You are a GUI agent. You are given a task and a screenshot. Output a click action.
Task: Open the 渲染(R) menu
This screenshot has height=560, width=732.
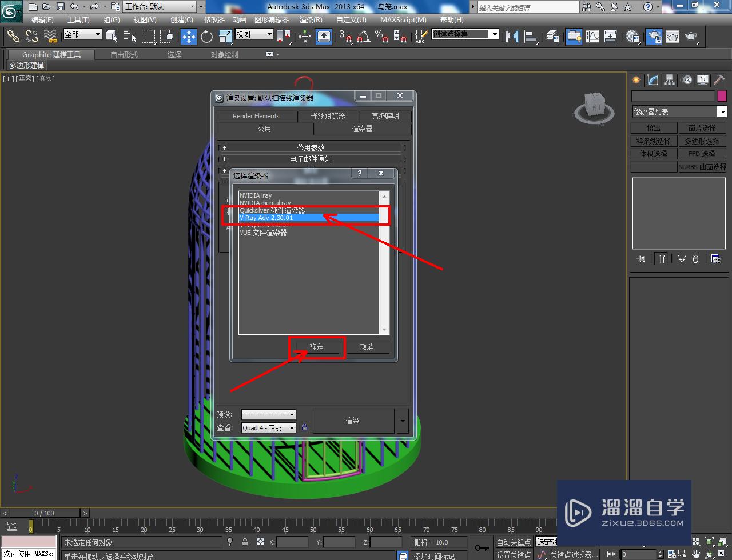pyautogui.click(x=311, y=19)
